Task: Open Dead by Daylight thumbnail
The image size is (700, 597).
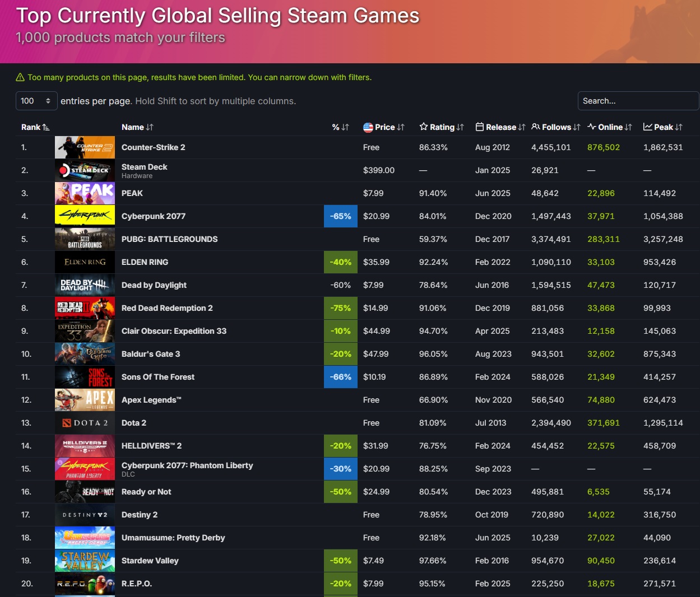Action: tap(85, 285)
